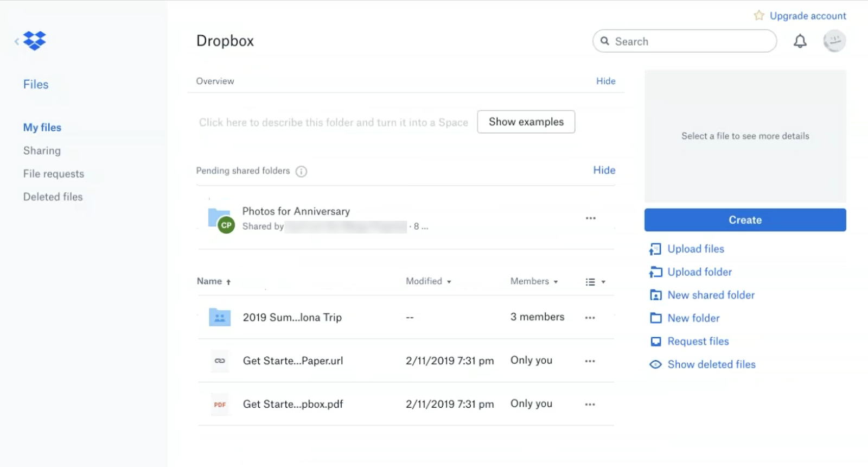Image resolution: width=868 pixels, height=467 pixels.
Task: Click Only you for Get Starte...pbox.pdf
Action: (x=531, y=404)
